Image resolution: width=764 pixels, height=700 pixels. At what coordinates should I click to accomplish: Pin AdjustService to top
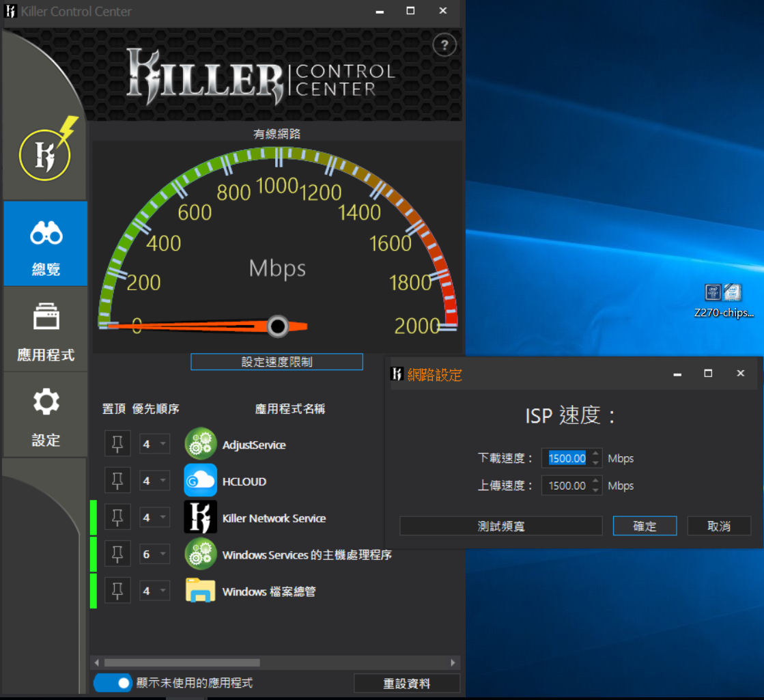click(117, 444)
